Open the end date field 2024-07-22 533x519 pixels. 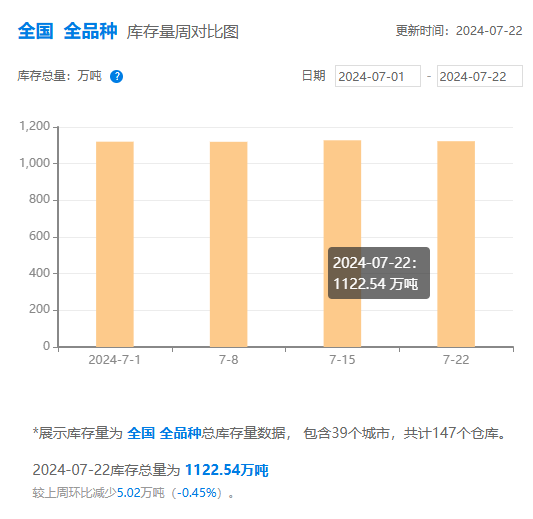coord(480,76)
